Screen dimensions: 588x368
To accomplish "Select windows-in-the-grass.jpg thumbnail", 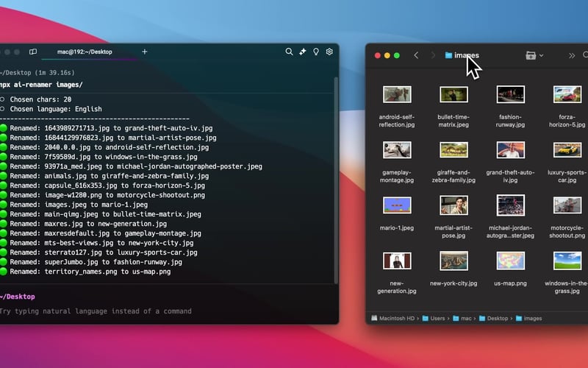I will 567,261.
